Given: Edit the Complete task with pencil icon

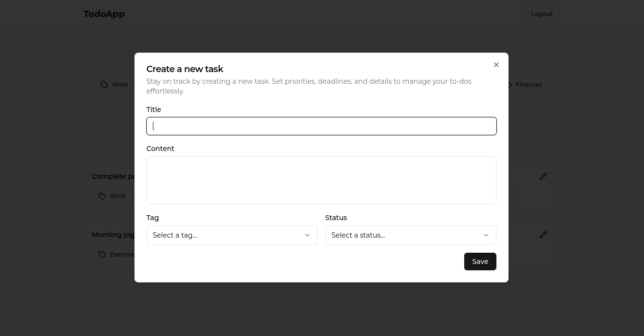Looking at the screenshot, I should [x=543, y=176].
